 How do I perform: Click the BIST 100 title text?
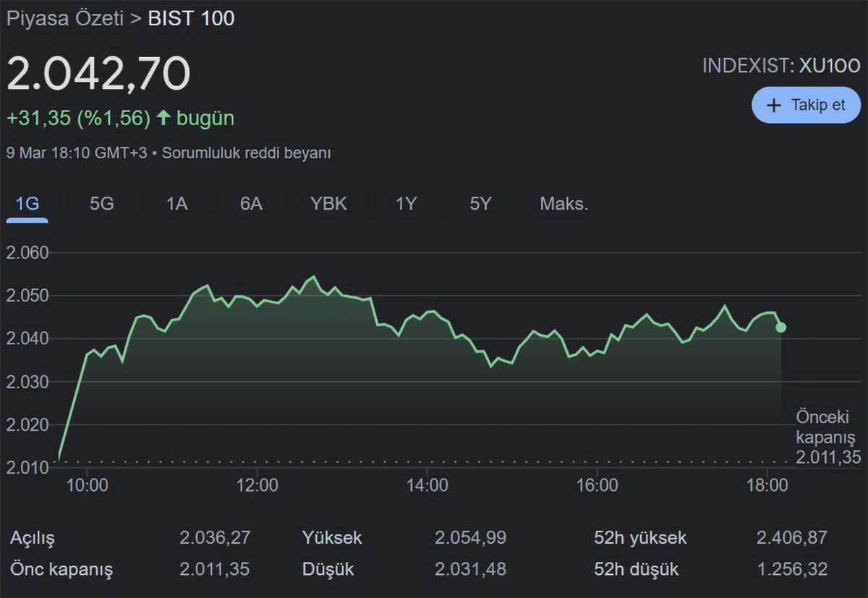pyautogui.click(x=191, y=19)
